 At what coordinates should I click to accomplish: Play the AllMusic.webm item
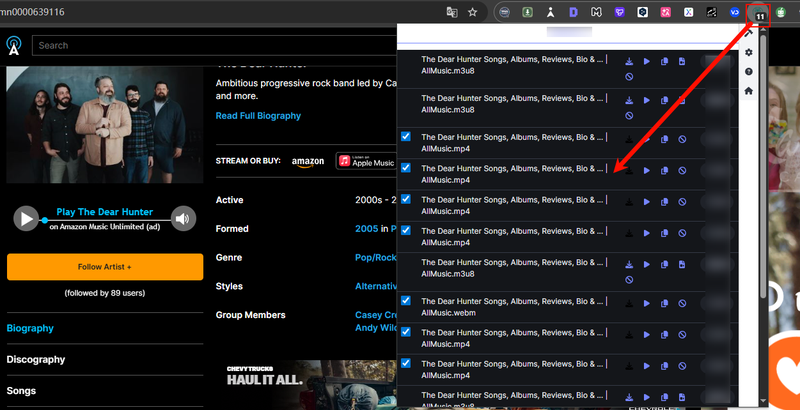[x=647, y=303]
